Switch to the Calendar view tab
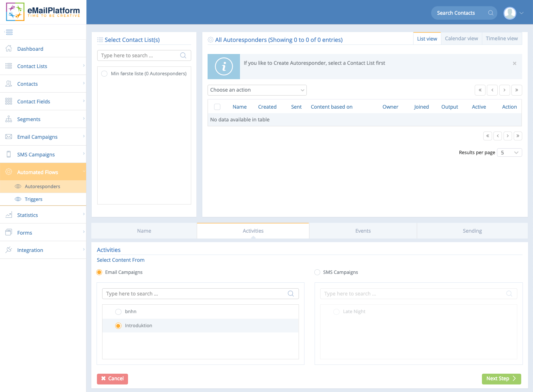Screen dimensions: 533x392 coord(461,38)
